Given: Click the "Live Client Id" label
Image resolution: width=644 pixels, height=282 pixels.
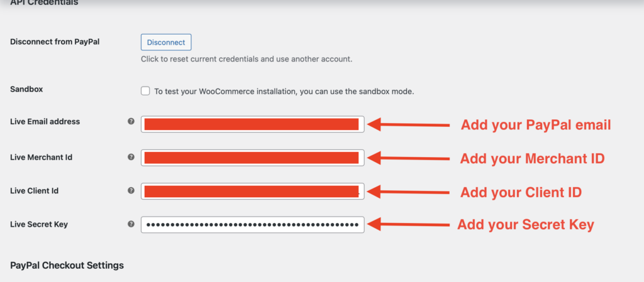Looking at the screenshot, I should pos(35,190).
